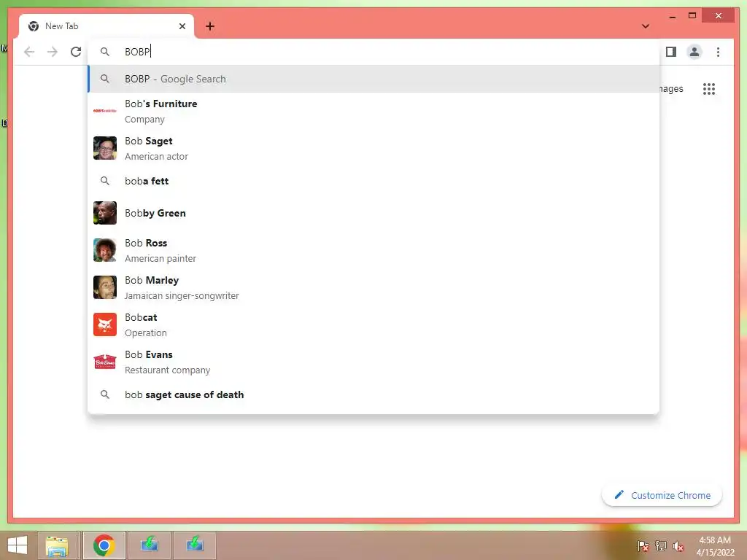This screenshot has width=747, height=560.
Task: Click the Action Center flag tray icon
Action: point(643,545)
